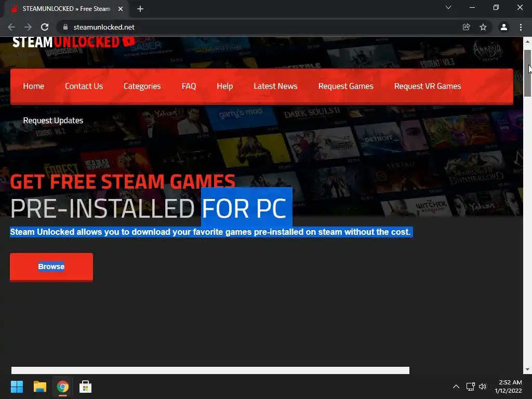Click the 'Steam Unlocked allows you' sentence
532x399 pixels.
point(210,232)
